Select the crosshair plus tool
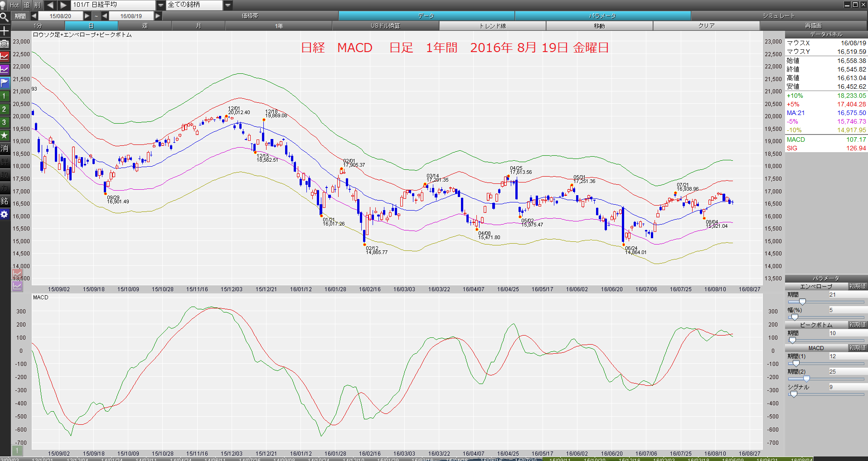This screenshot has width=868, height=461. pyautogui.click(x=5, y=31)
